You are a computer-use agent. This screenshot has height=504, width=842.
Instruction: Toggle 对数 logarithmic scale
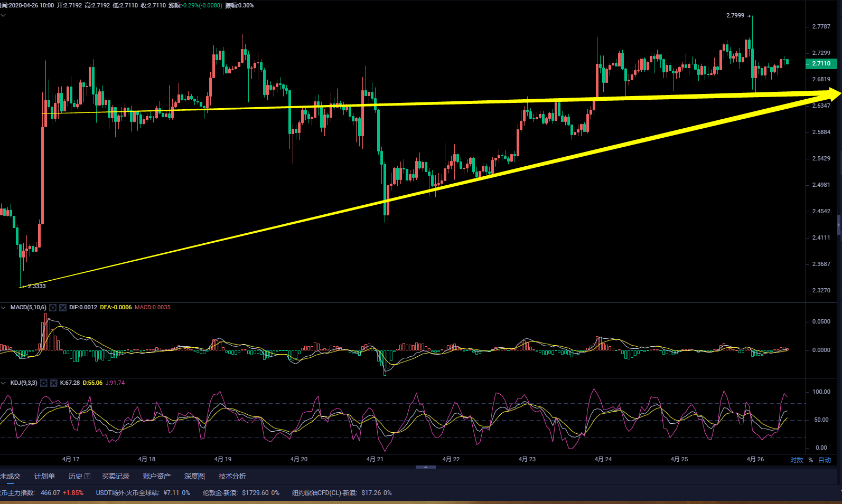pyautogui.click(x=796, y=460)
